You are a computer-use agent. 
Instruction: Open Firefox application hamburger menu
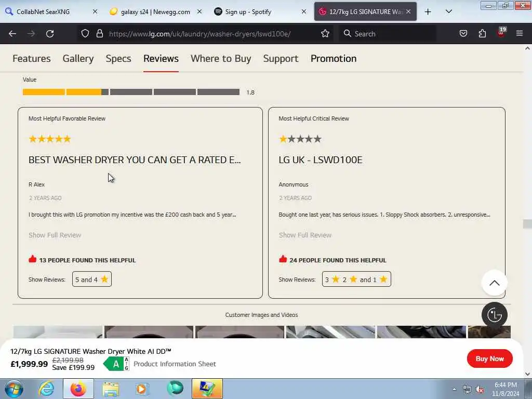pyautogui.click(x=520, y=33)
